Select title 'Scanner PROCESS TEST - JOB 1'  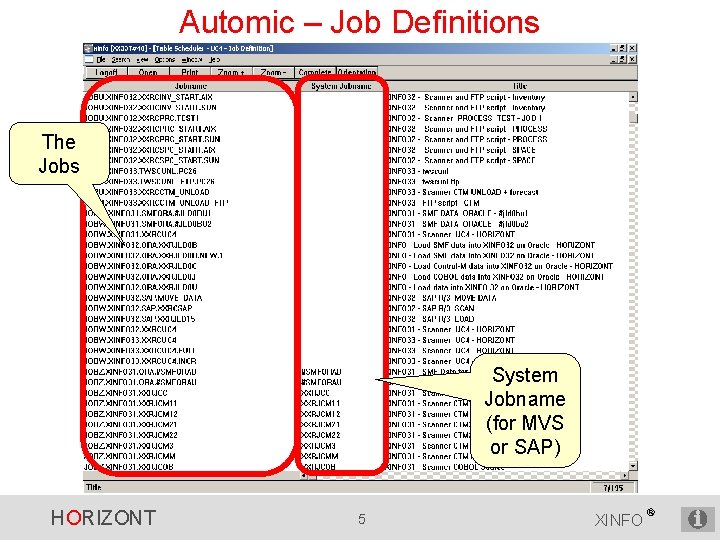[465, 118]
